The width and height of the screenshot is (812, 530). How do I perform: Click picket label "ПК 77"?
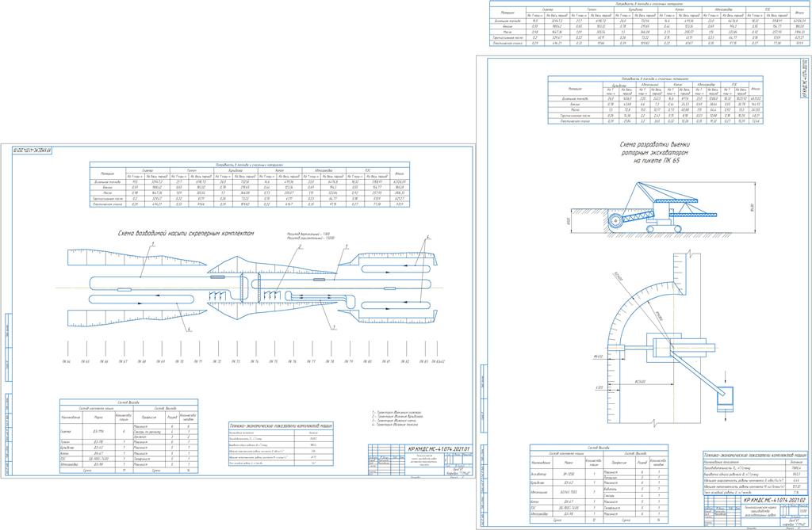pyautogui.click(x=311, y=361)
